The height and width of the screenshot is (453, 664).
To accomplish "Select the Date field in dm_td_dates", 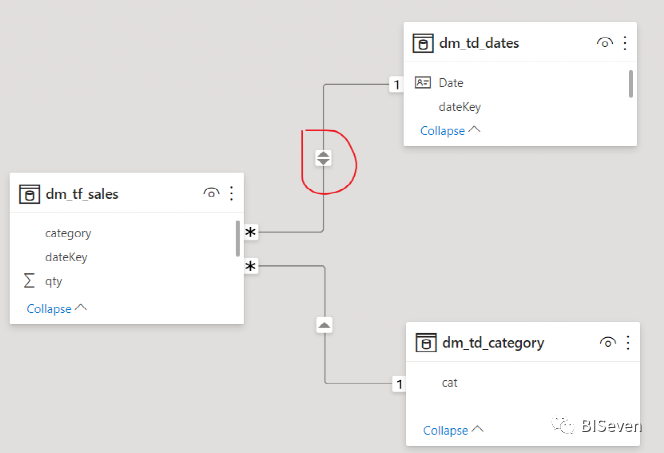I will pyautogui.click(x=451, y=83).
